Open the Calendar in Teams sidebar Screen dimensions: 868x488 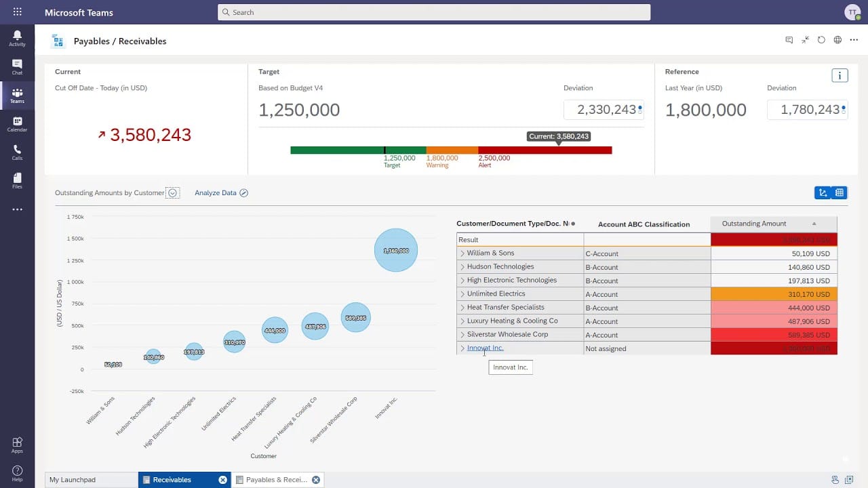point(17,123)
